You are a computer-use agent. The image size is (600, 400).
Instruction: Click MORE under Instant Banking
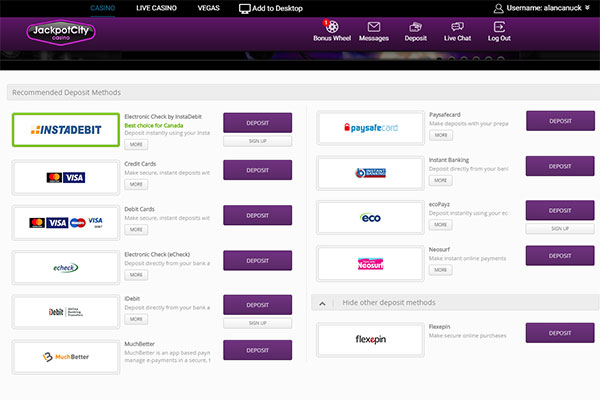tap(441, 181)
